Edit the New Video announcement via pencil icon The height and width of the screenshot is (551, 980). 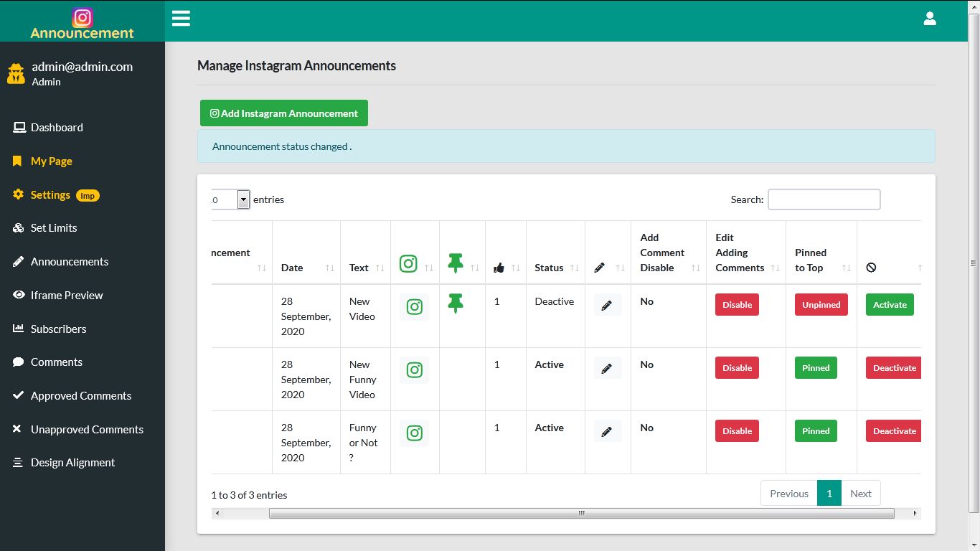coord(607,304)
